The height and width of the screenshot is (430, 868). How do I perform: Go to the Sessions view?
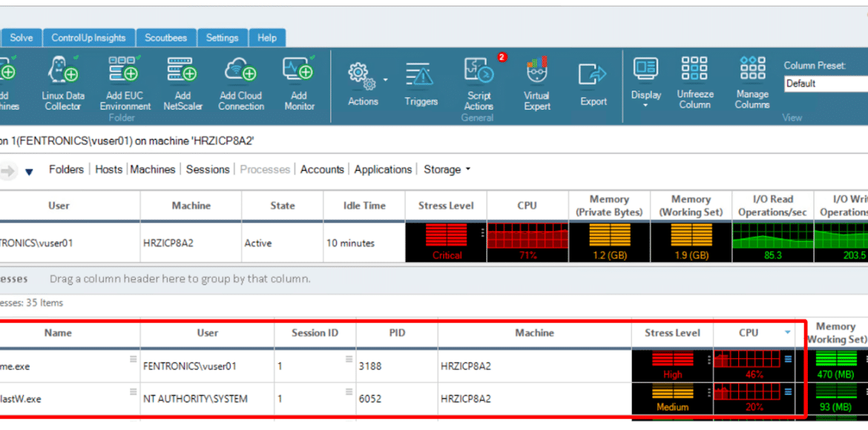208,169
